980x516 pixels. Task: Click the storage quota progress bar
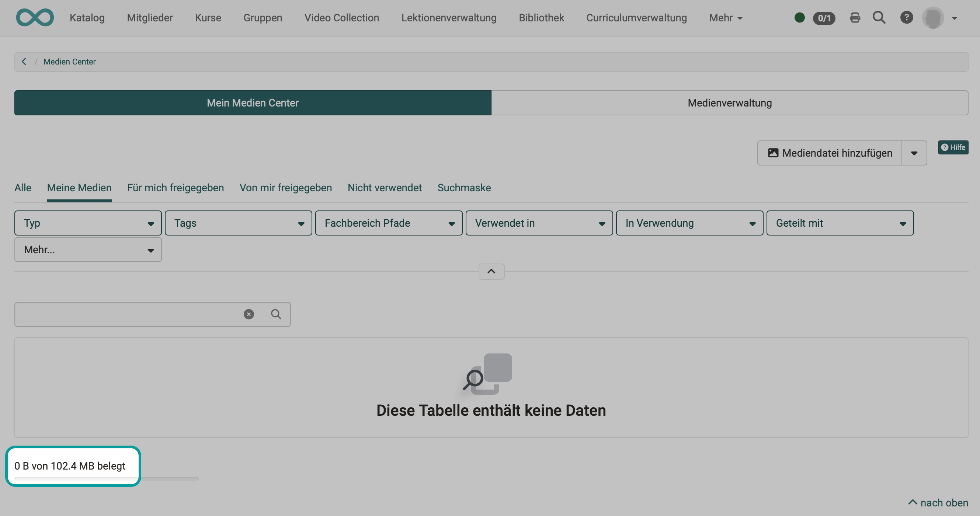coord(107,478)
